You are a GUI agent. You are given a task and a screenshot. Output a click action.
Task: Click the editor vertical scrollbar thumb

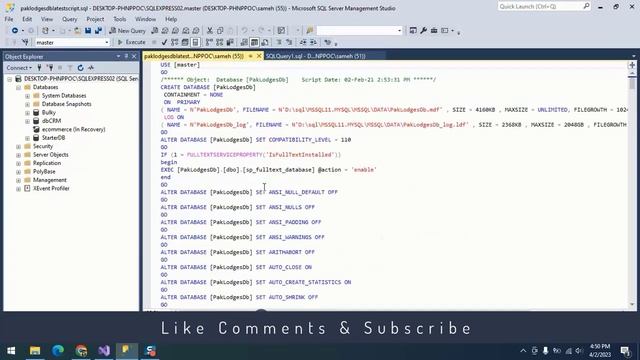[x=632, y=84]
